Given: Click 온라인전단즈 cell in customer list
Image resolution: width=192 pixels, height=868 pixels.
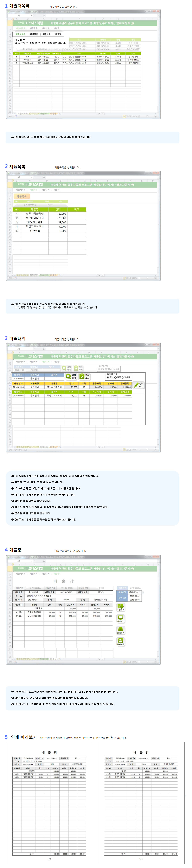Looking at the screenshot, I should (133, 60).
